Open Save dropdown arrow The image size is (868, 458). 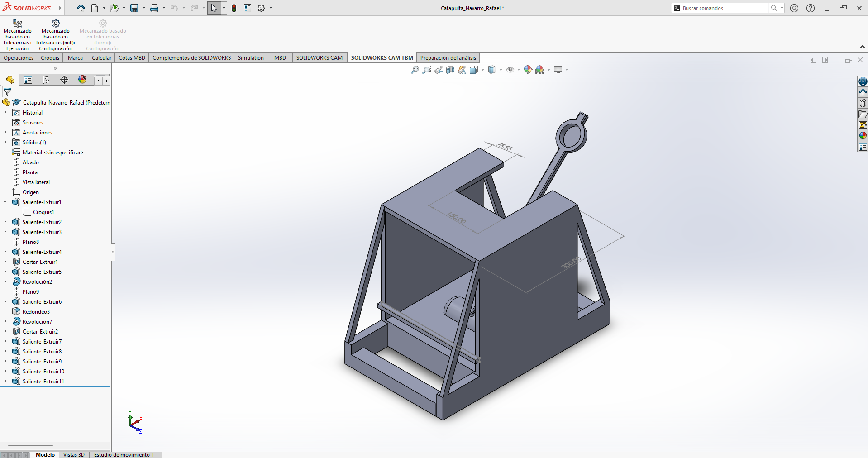(144, 8)
